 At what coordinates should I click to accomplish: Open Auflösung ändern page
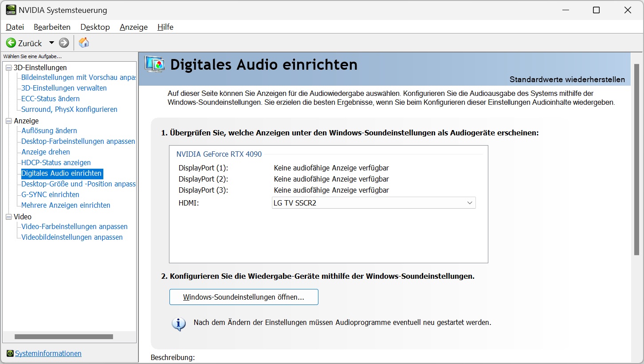(49, 131)
